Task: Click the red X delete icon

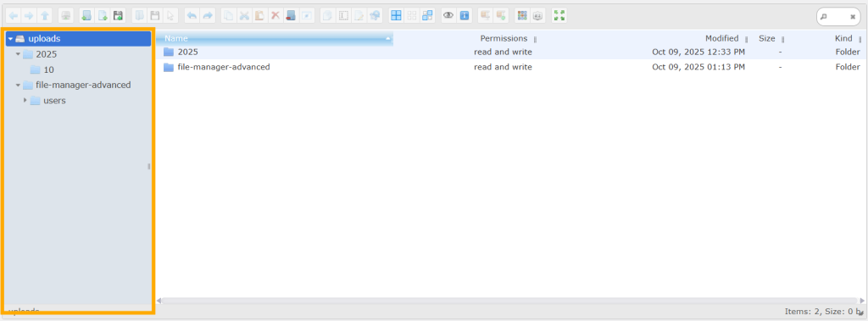Action: 275,16
